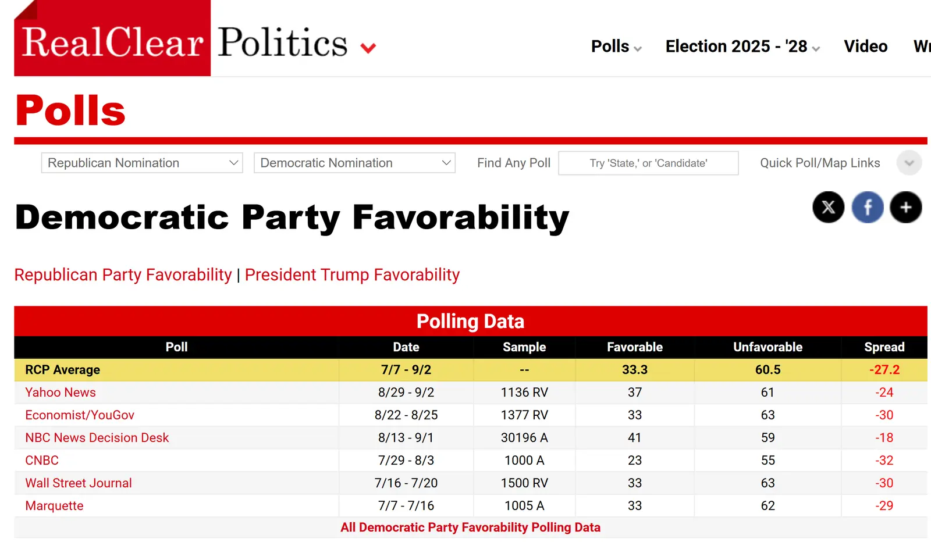Share the page on X
Viewport: 931px width, 560px height.
[x=828, y=207]
